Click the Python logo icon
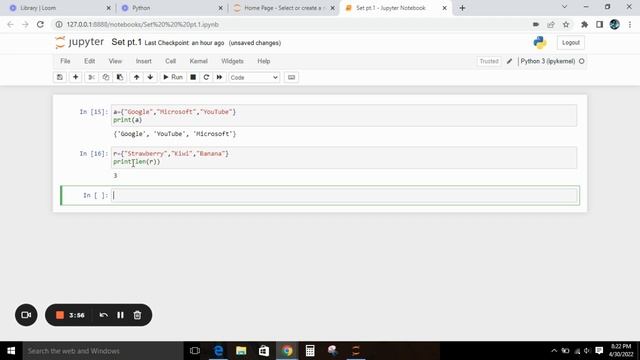640x360 pixels. pos(540,42)
